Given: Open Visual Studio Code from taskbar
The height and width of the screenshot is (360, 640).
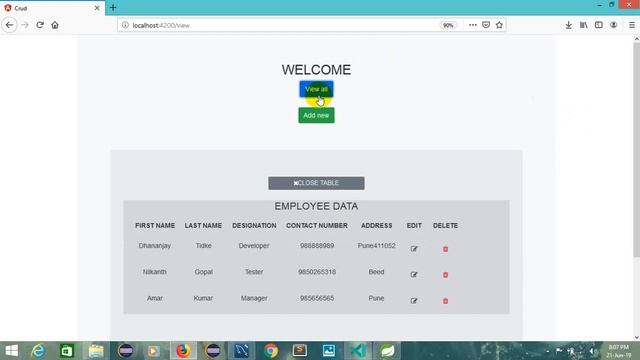Looking at the screenshot, I should 358,351.
